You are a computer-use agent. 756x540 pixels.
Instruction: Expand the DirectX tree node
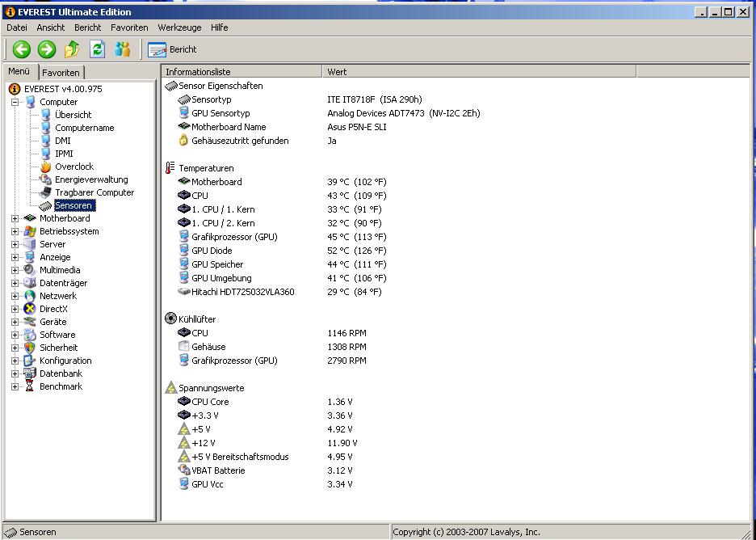point(15,310)
